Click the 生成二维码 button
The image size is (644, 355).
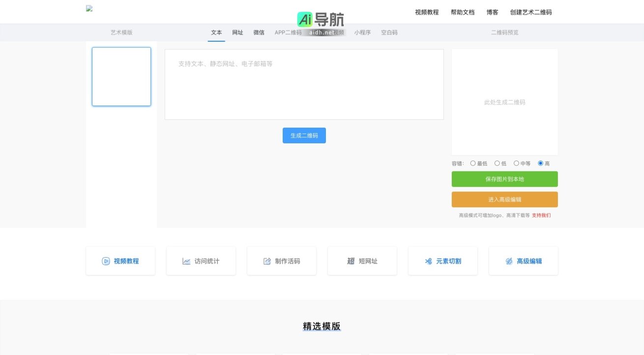pyautogui.click(x=304, y=136)
